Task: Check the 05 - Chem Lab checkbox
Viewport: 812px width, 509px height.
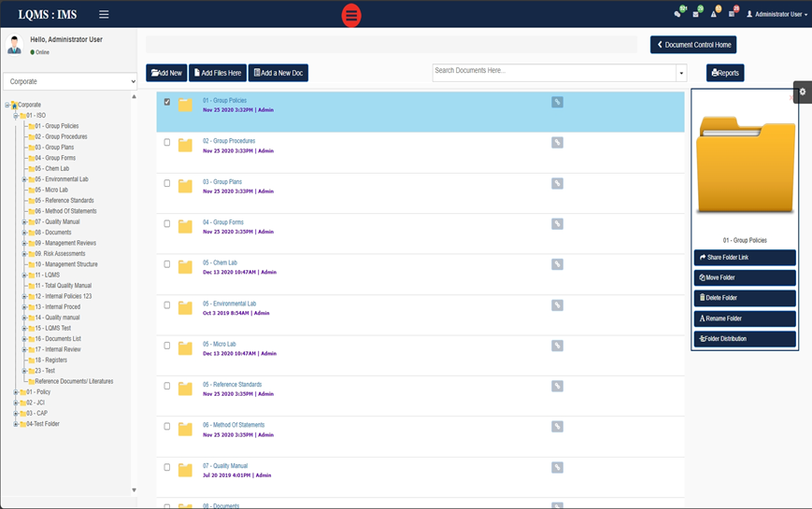Action: (x=166, y=264)
